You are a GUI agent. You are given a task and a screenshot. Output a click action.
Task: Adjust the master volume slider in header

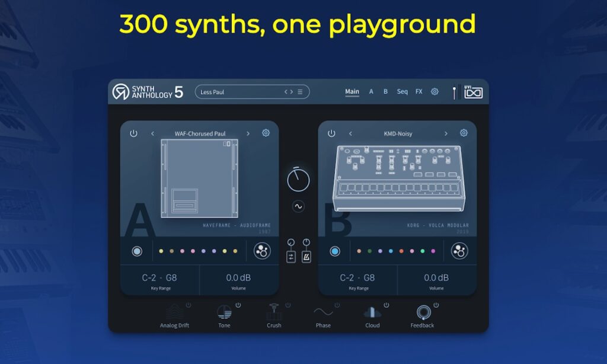click(x=454, y=92)
